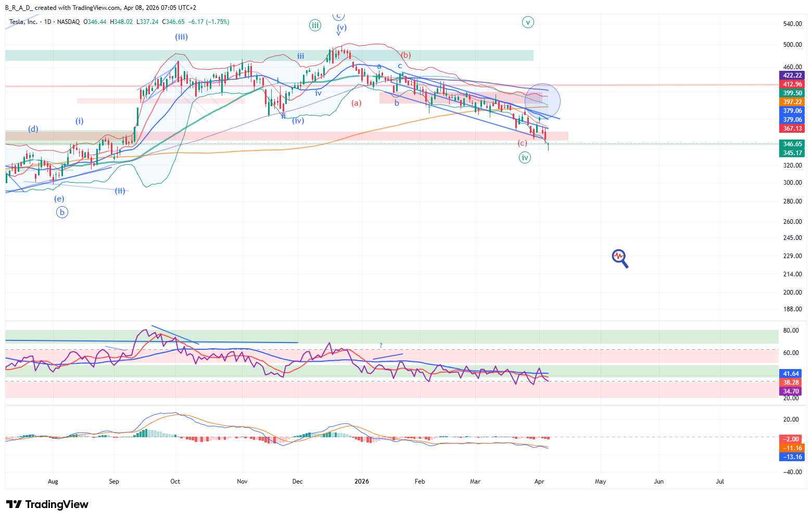
Task: Click the 2026 year marker on time axis
Action: (361, 481)
